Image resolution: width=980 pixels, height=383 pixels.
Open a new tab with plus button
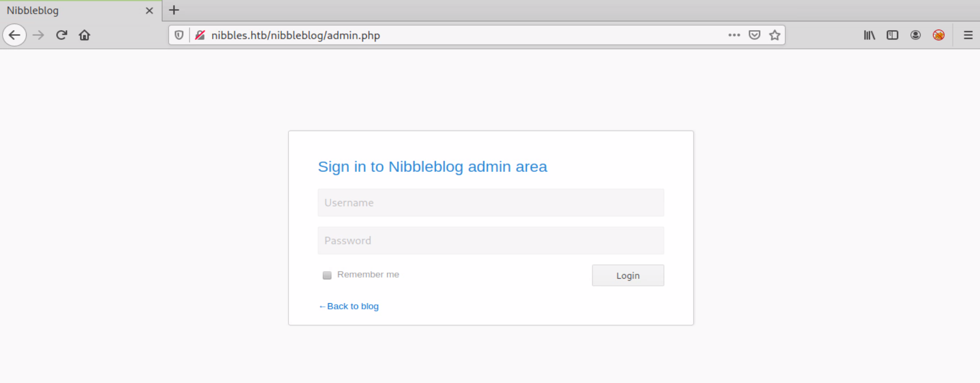(x=174, y=10)
